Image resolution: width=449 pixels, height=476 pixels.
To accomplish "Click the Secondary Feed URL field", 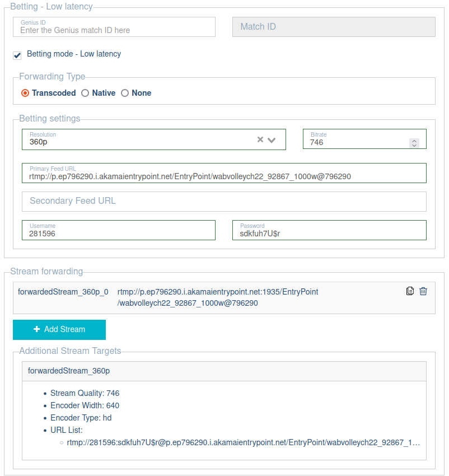I will [224, 201].
